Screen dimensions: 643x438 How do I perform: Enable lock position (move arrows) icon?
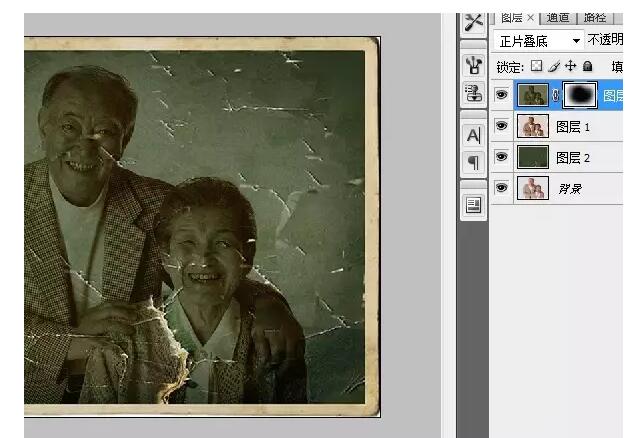(x=571, y=66)
